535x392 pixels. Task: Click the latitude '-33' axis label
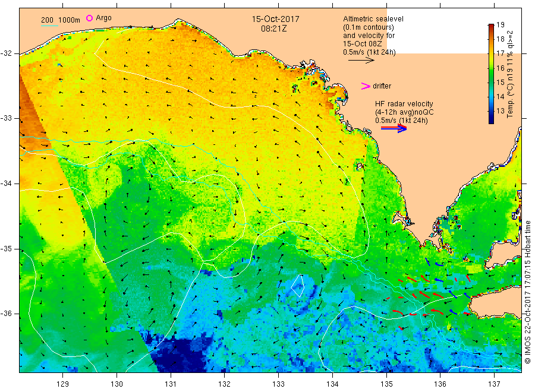[6, 118]
